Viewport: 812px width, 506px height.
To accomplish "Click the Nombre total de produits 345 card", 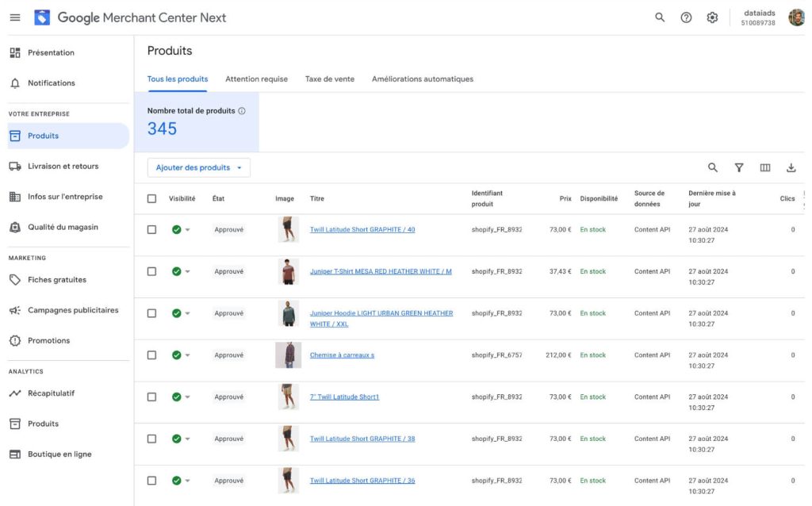I will coord(197,122).
